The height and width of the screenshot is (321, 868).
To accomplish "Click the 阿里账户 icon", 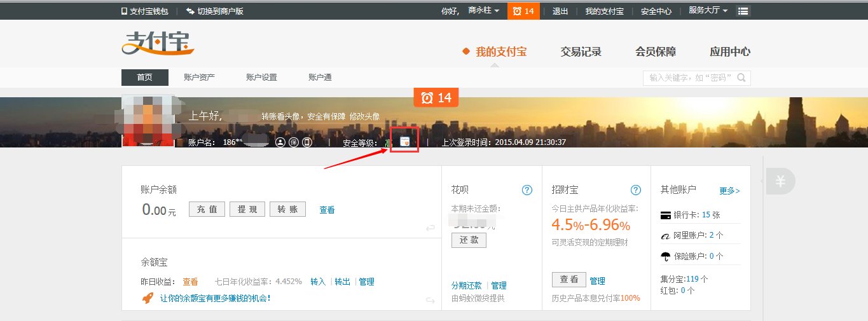I will 666,236.
